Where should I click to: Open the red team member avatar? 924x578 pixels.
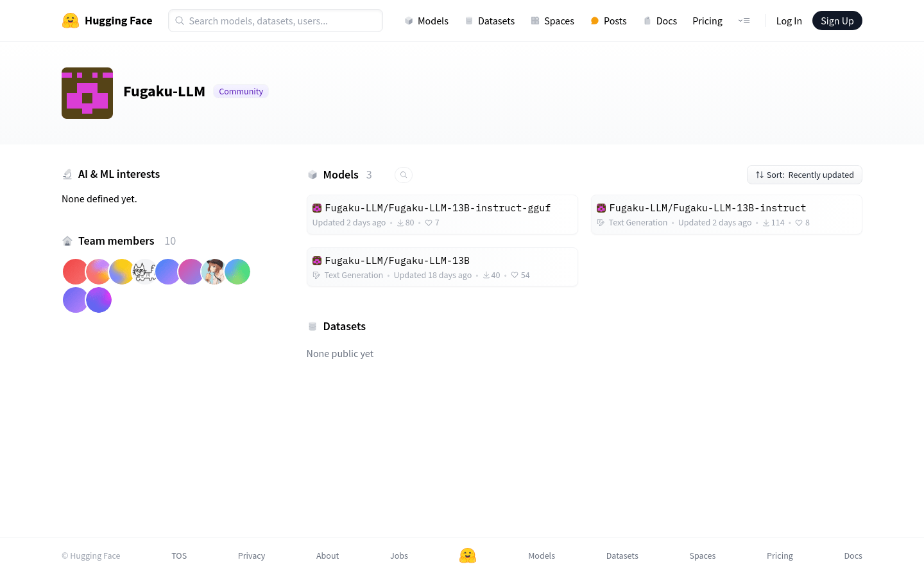click(75, 272)
